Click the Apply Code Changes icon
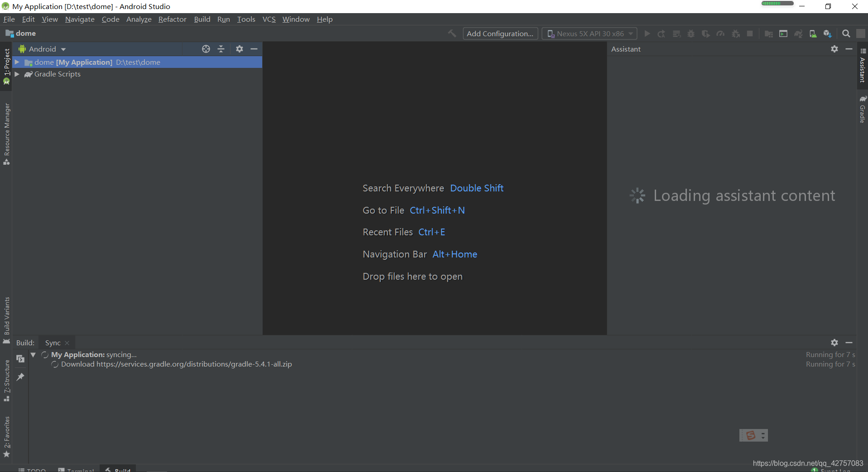The height and width of the screenshot is (472, 868). (x=676, y=33)
